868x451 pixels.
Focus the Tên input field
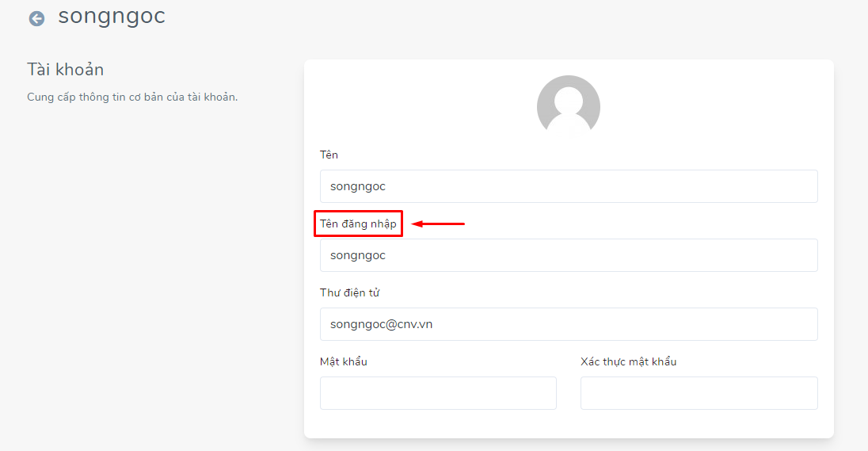pos(569,186)
